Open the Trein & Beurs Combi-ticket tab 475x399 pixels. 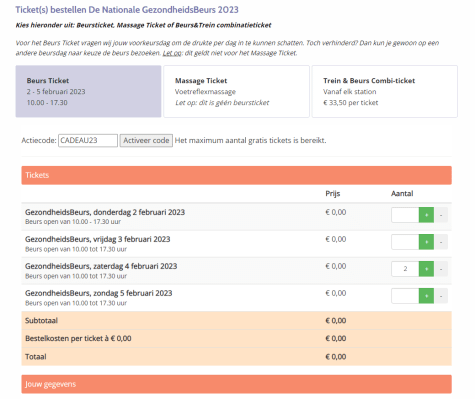[385, 91]
